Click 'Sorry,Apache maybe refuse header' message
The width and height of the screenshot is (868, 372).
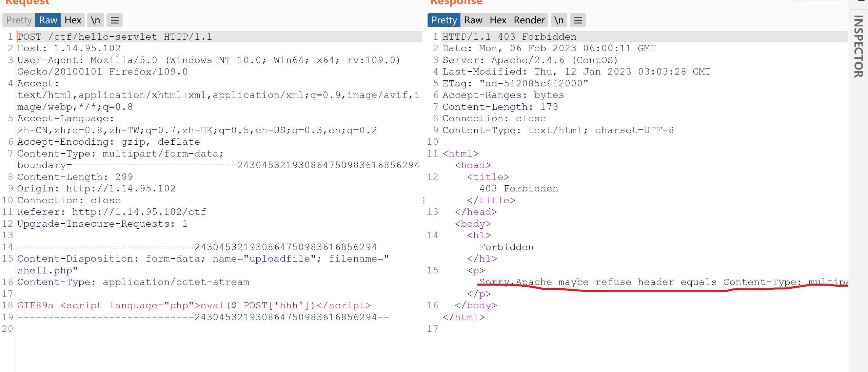pos(663,282)
